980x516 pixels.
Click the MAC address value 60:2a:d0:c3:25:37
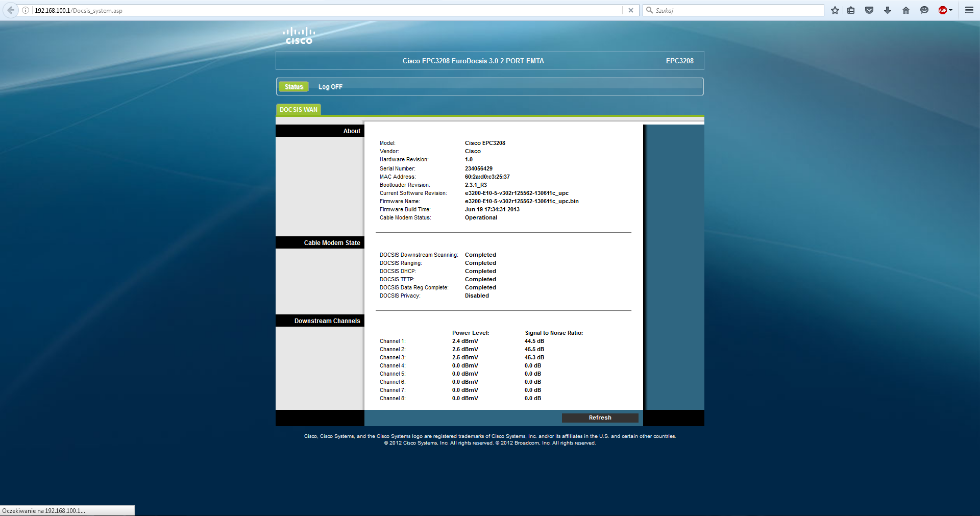coord(487,177)
